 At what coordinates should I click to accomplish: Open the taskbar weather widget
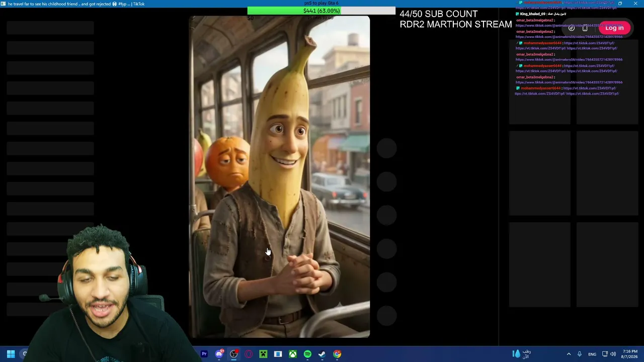521,354
